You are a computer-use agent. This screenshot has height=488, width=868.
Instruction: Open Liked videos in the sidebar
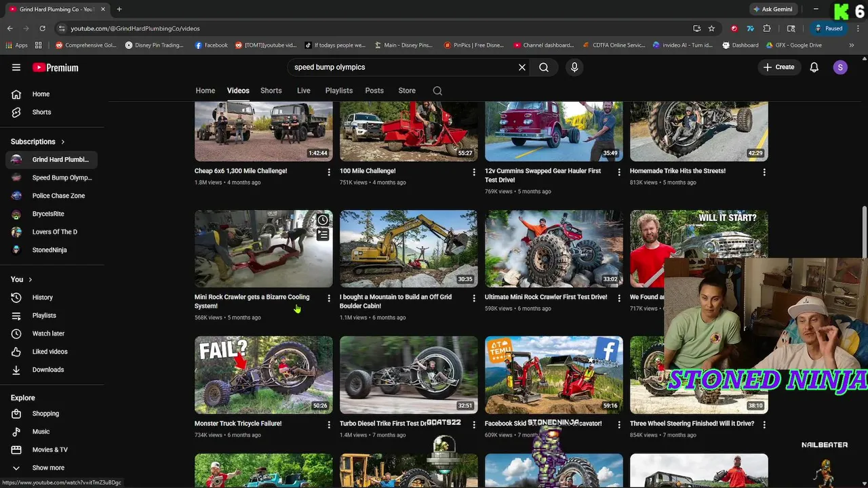point(52,352)
